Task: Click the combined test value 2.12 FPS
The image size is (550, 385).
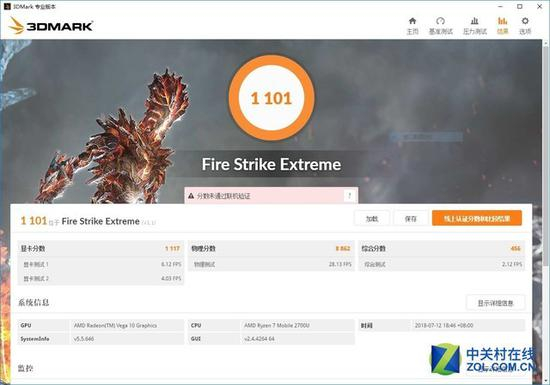Action: pyautogui.click(x=512, y=264)
